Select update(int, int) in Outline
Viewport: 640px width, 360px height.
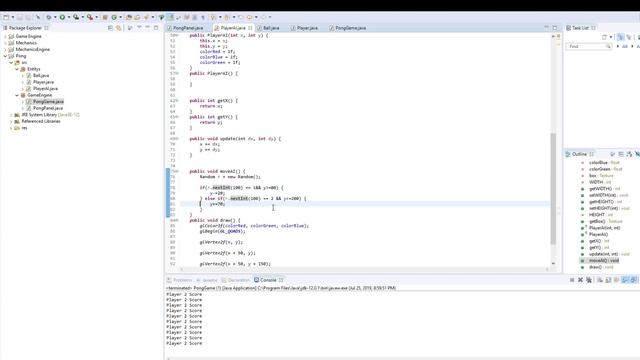tap(609, 254)
